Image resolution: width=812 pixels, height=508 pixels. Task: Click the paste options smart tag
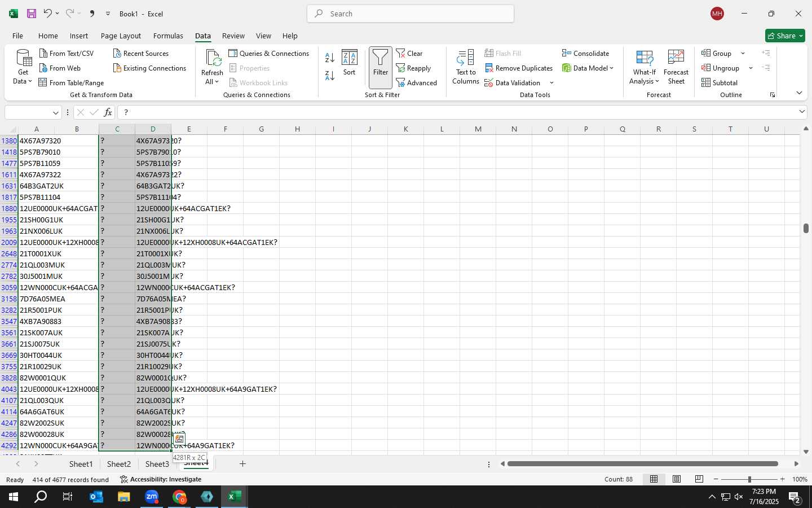pos(179,439)
